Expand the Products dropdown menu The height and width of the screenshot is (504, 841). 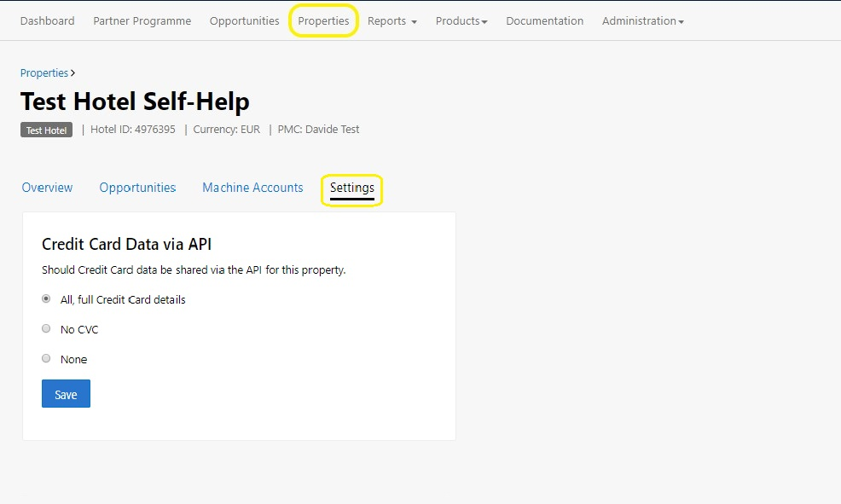[461, 20]
